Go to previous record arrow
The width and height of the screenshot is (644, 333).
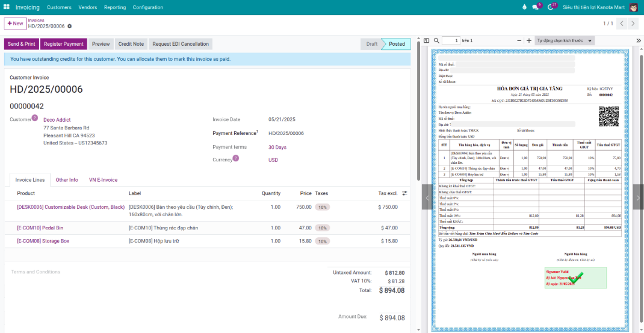pyautogui.click(x=622, y=23)
